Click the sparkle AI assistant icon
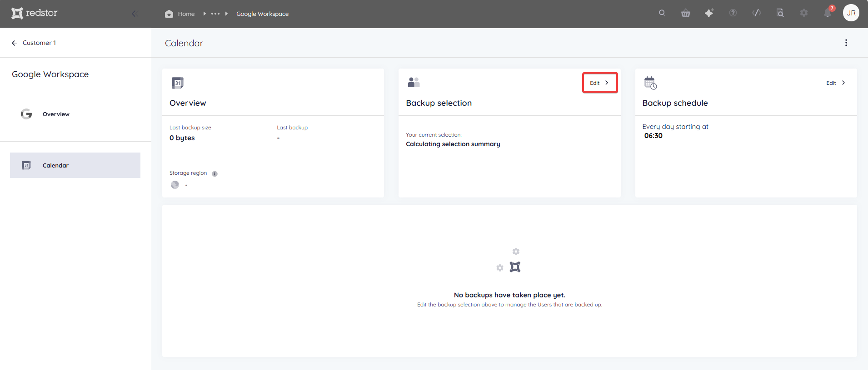The width and height of the screenshot is (868, 370). click(x=709, y=13)
